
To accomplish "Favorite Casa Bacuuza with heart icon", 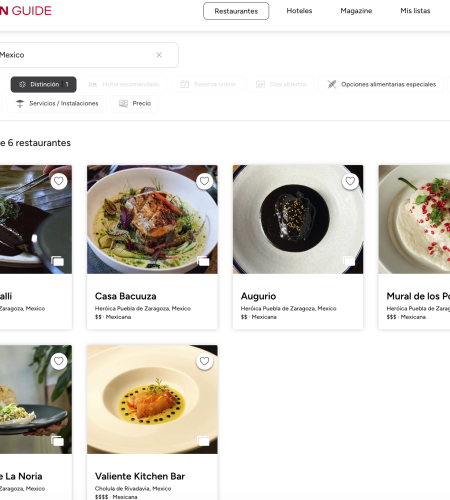I will coord(204,181).
